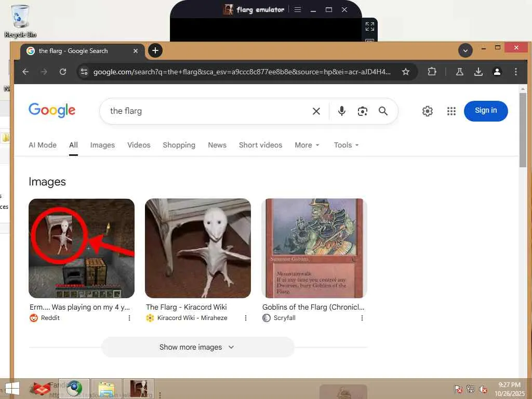Click the network tray icon
532x399 pixels.
pos(470,389)
